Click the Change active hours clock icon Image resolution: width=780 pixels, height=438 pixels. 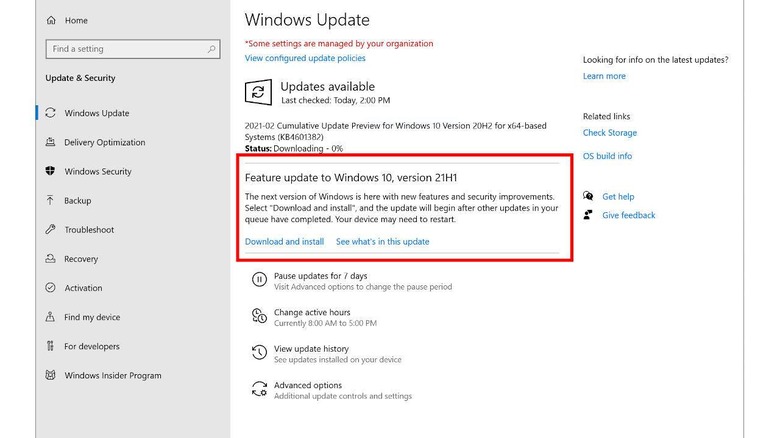point(259,316)
